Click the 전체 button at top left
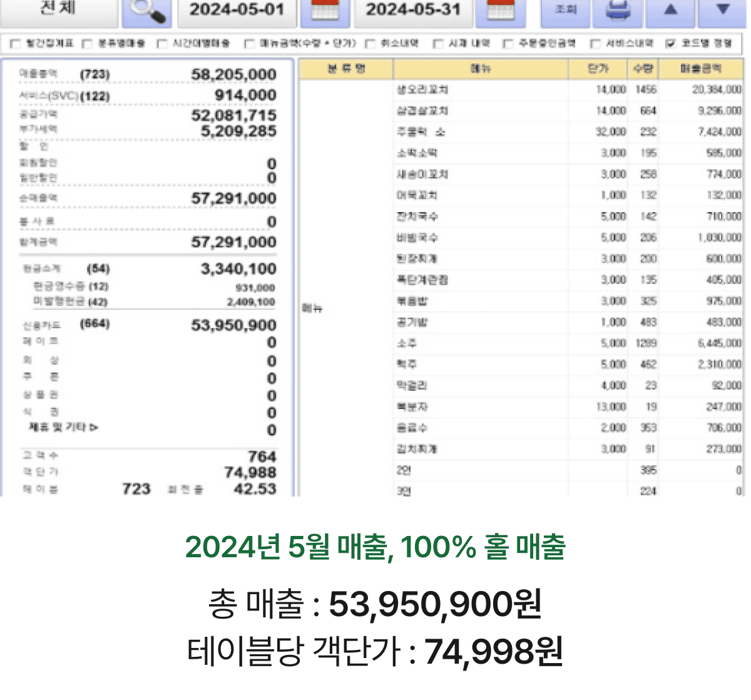The width and height of the screenshot is (751, 700). point(58,10)
